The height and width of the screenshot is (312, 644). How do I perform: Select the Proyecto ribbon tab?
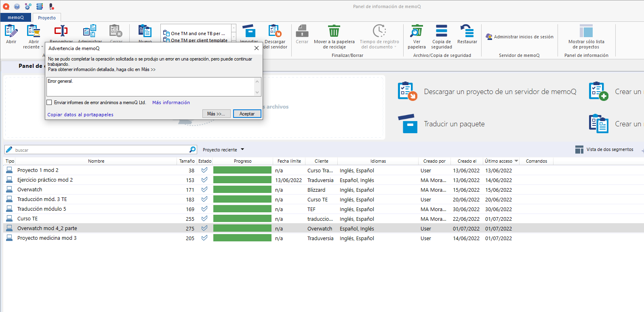47,18
